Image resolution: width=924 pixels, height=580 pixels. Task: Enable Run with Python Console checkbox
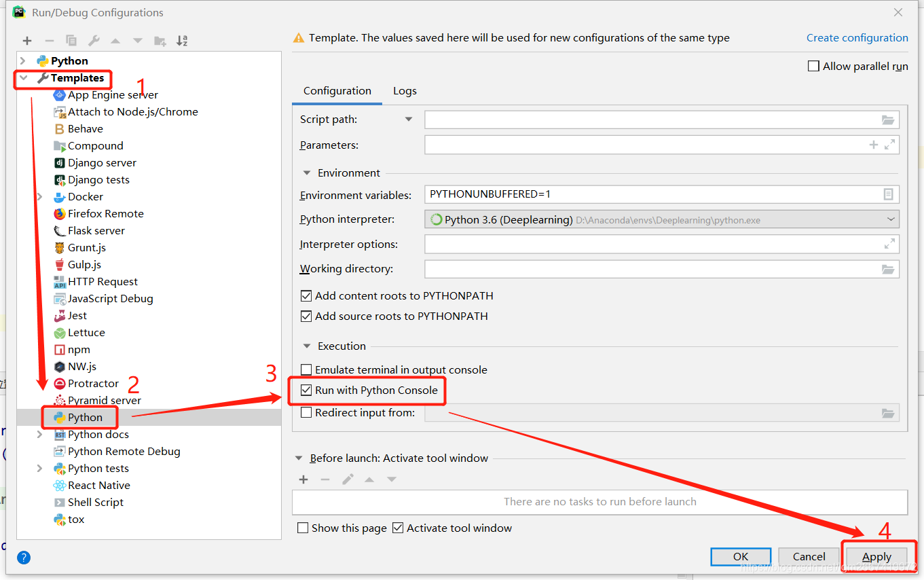306,391
